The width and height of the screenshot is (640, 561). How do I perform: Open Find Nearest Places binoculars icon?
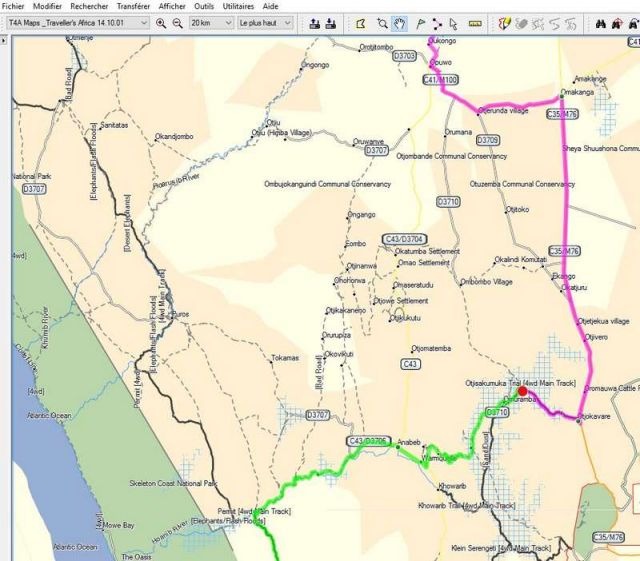coord(617,24)
